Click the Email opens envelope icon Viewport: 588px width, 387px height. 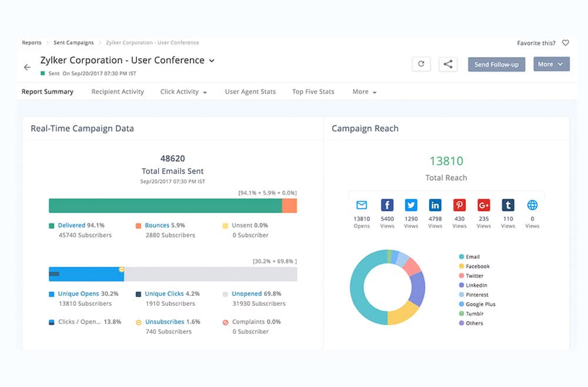[362, 205]
